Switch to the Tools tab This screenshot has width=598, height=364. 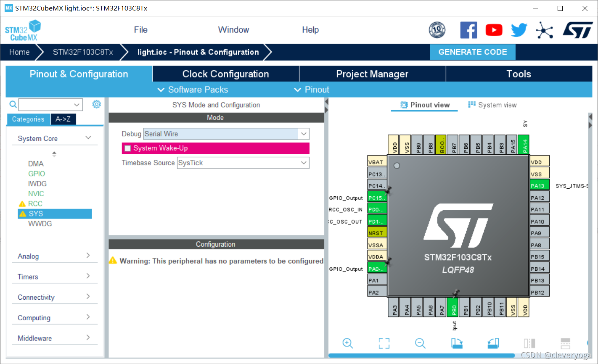(519, 74)
